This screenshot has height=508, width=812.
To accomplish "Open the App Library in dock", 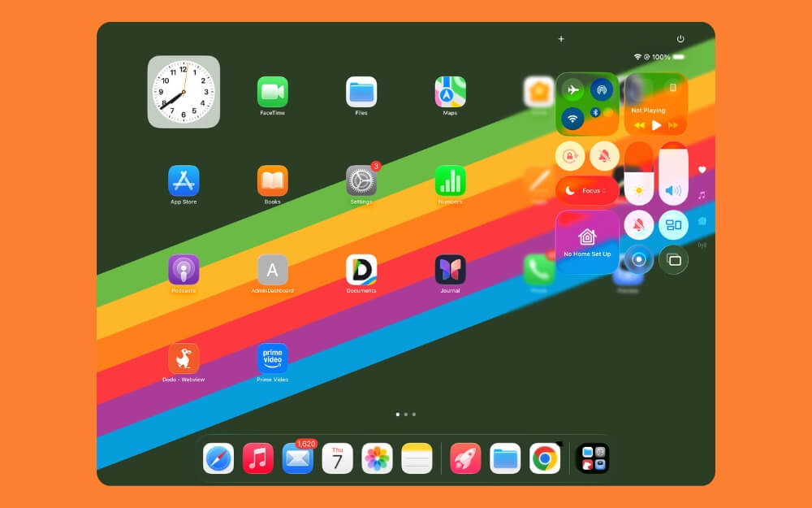I will (593, 458).
